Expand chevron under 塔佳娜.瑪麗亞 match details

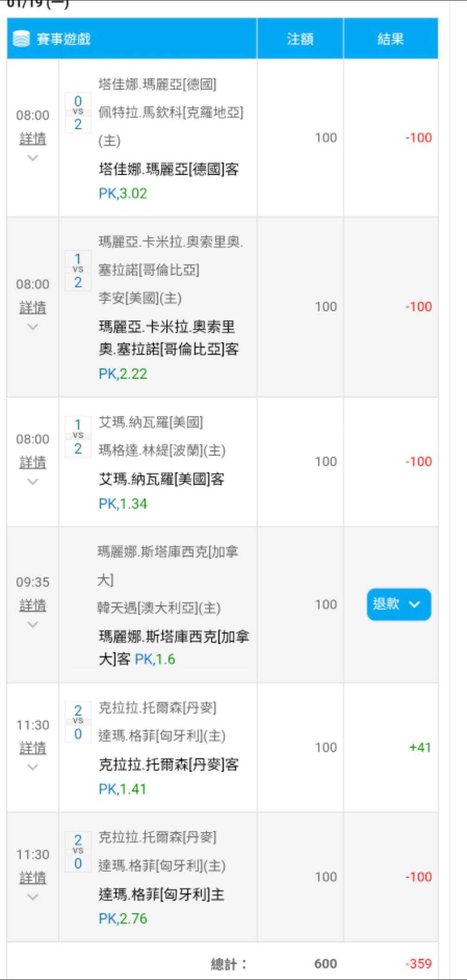[32, 158]
